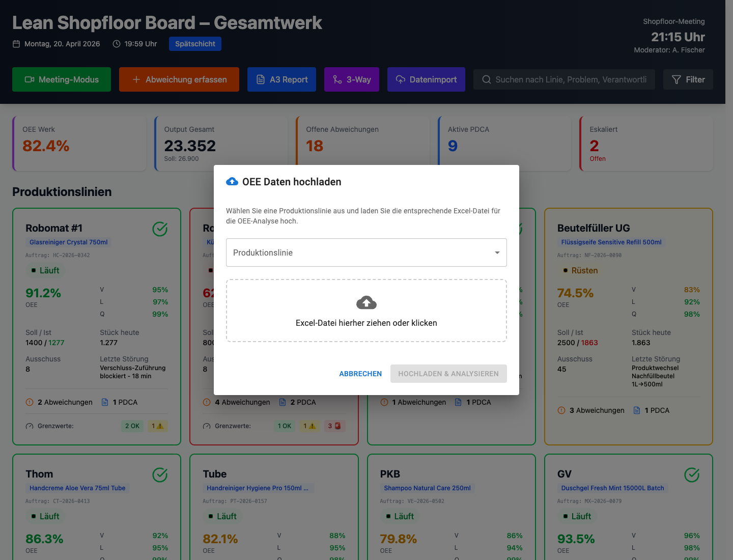Click the Datenimport button

[x=426, y=79]
